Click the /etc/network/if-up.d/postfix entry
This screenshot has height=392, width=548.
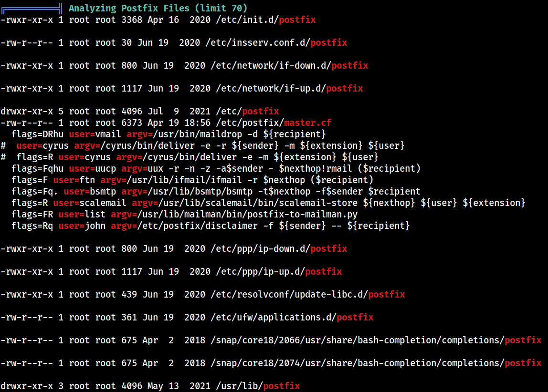tap(289, 88)
